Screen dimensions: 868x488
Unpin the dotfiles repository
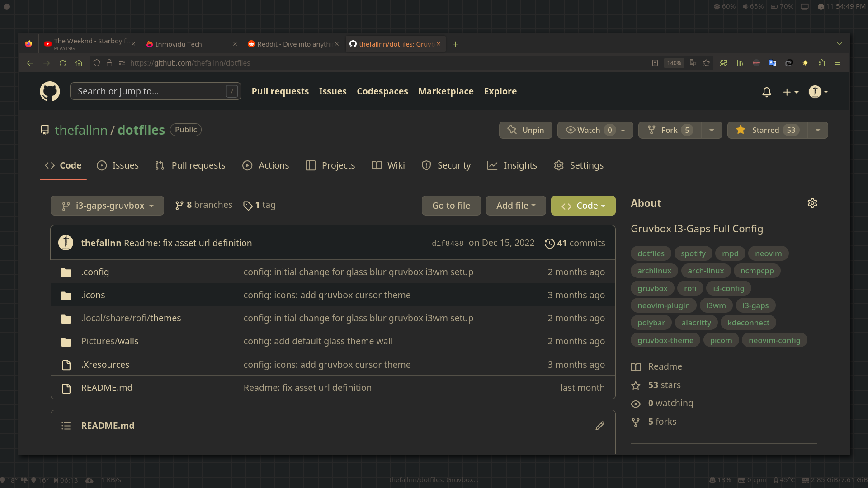pos(525,130)
